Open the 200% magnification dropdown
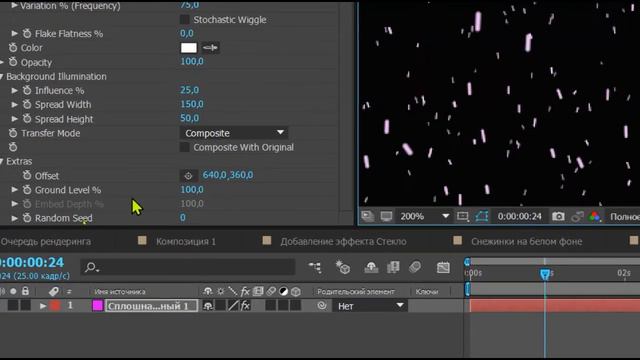The height and width of the screenshot is (360, 640). (x=424, y=216)
